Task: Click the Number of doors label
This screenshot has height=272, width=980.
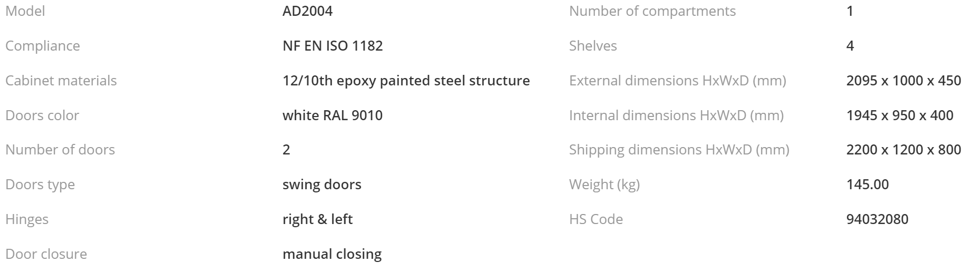Action: [60, 150]
